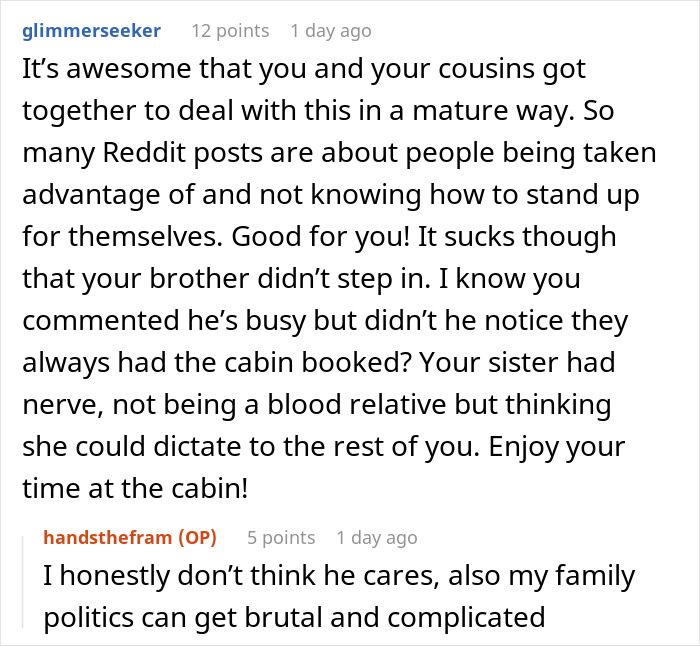700x646 pixels.
Task: Click the final line "time at the cabin!"
Action: 135,488
